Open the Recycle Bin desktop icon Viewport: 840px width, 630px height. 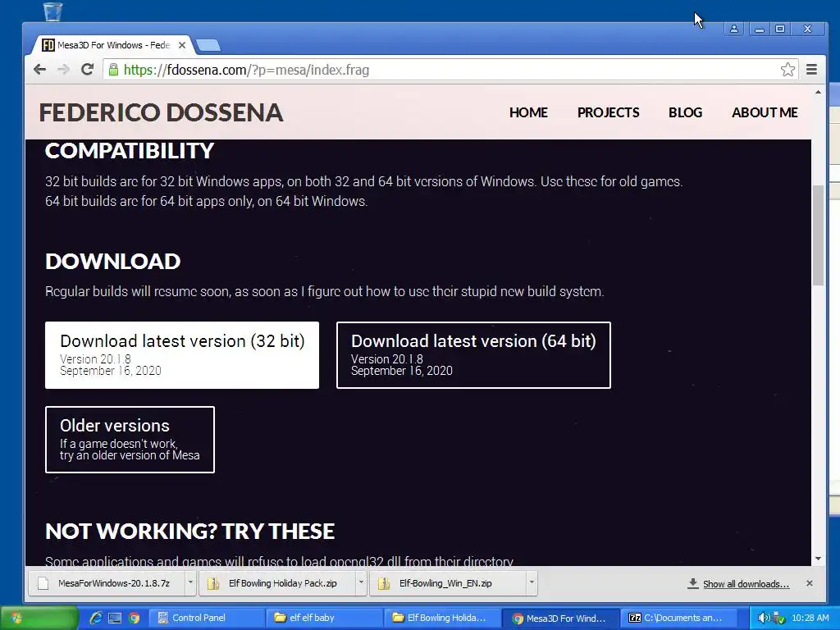click(52, 11)
